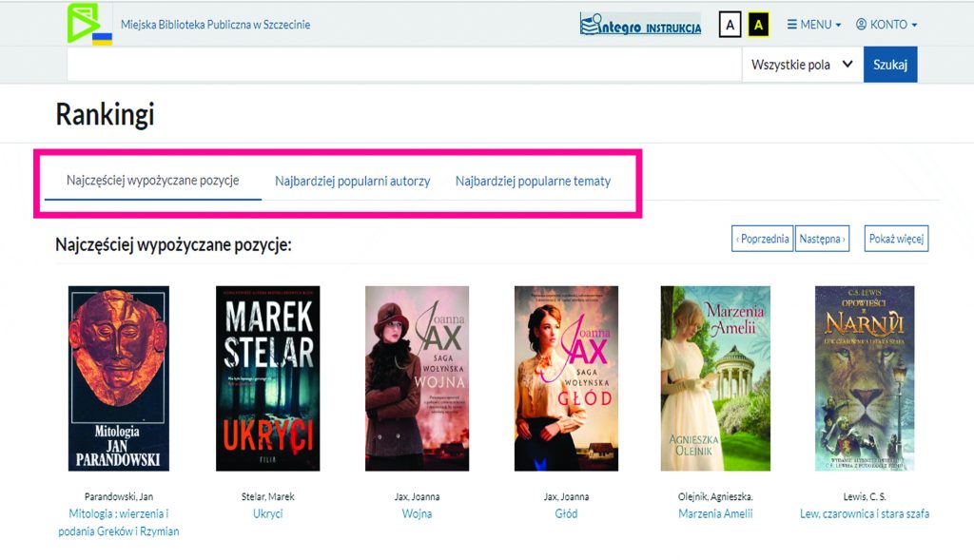Follow the Lew, czarownica i stara szafa link
The height and width of the screenshot is (560, 974).
click(x=865, y=514)
